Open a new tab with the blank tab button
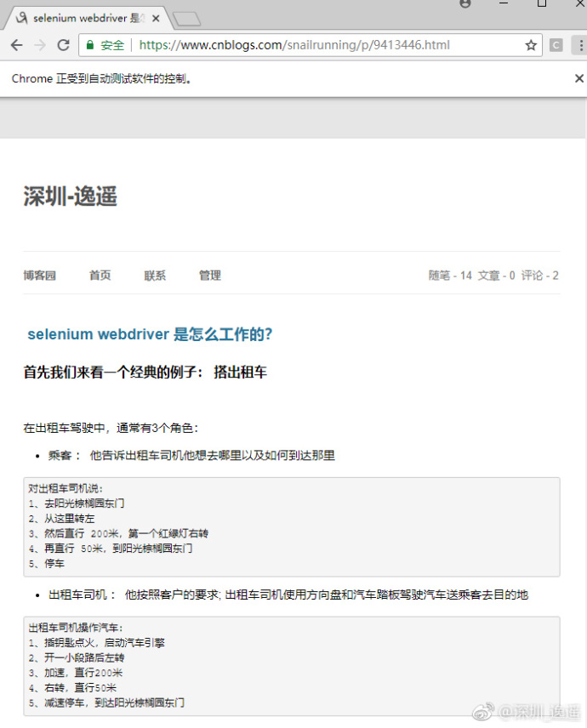The height and width of the screenshot is (728, 587). pos(186,19)
